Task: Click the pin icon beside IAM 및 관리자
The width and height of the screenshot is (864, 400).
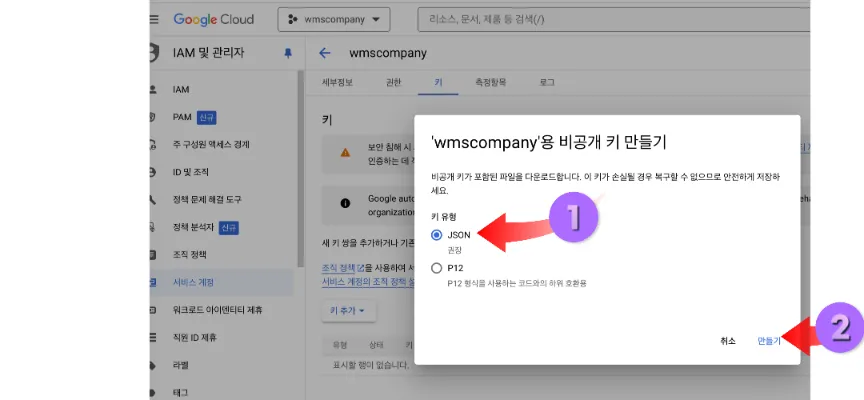Action: tap(288, 53)
